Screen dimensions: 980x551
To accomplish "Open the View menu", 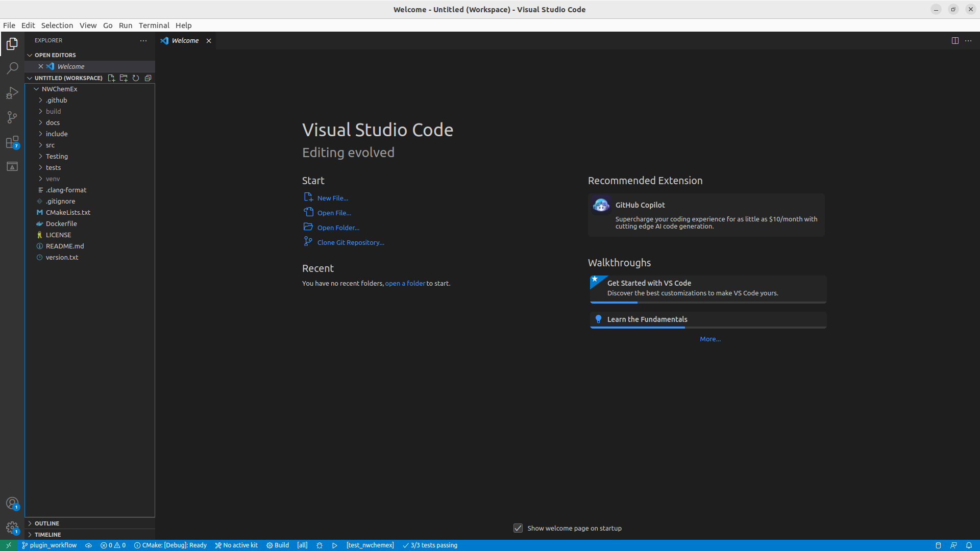I will pos(88,26).
